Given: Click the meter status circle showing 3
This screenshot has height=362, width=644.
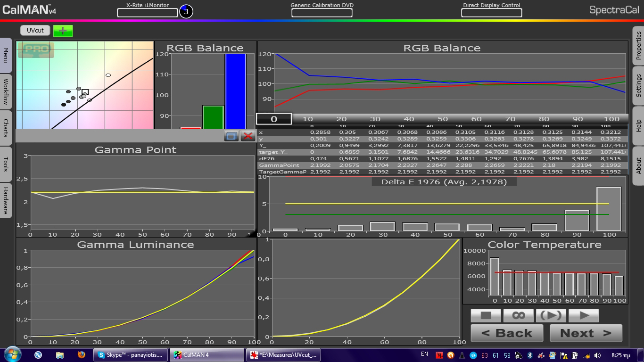Looking at the screenshot, I should (x=186, y=12).
